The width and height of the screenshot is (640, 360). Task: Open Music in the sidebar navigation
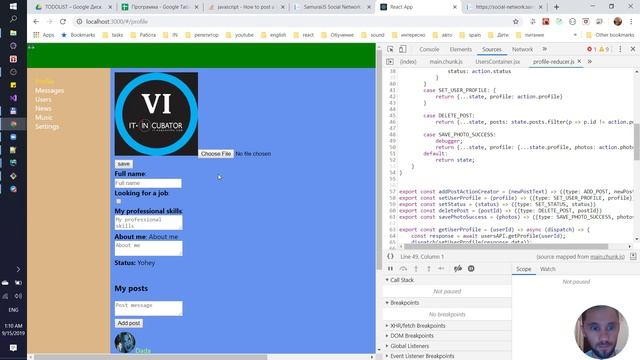(x=44, y=117)
